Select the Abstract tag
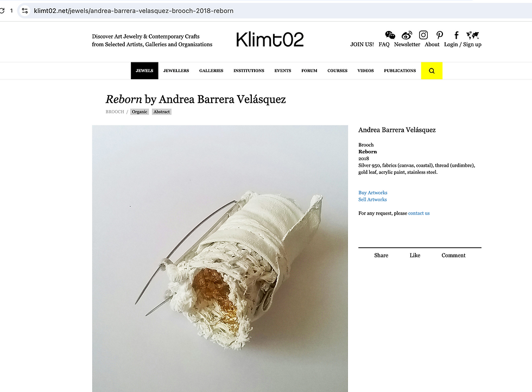Viewport: 532px width, 392px height. pyautogui.click(x=162, y=112)
